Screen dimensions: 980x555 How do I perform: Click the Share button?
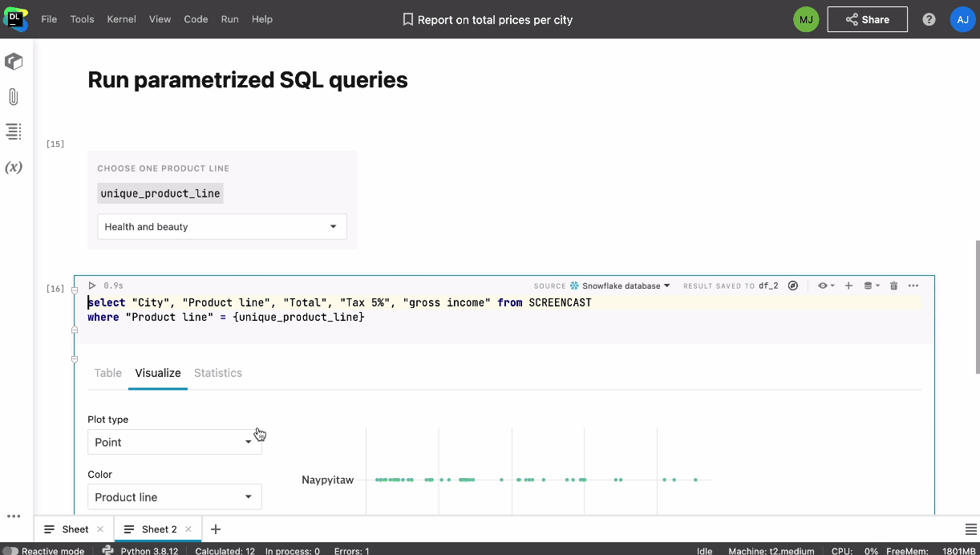[867, 19]
